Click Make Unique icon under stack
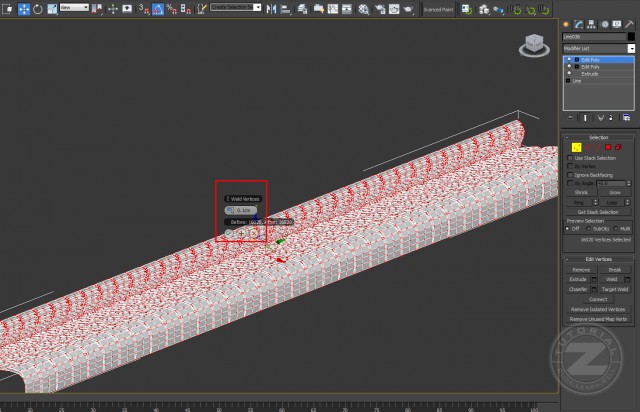Image resolution: width=640 pixels, height=412 pixels. click(x=600, y=118)
